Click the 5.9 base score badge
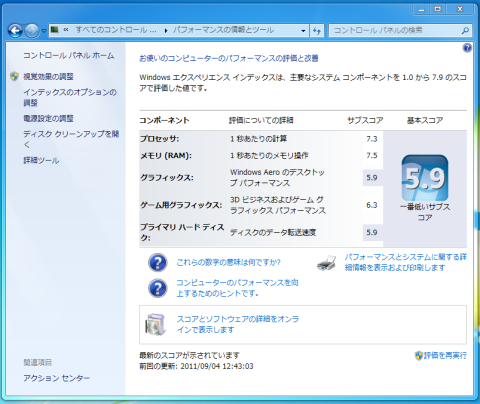Image resolution: width=480 pixels, height=404 pixels. pyautogui.click(x=425, y=178)
